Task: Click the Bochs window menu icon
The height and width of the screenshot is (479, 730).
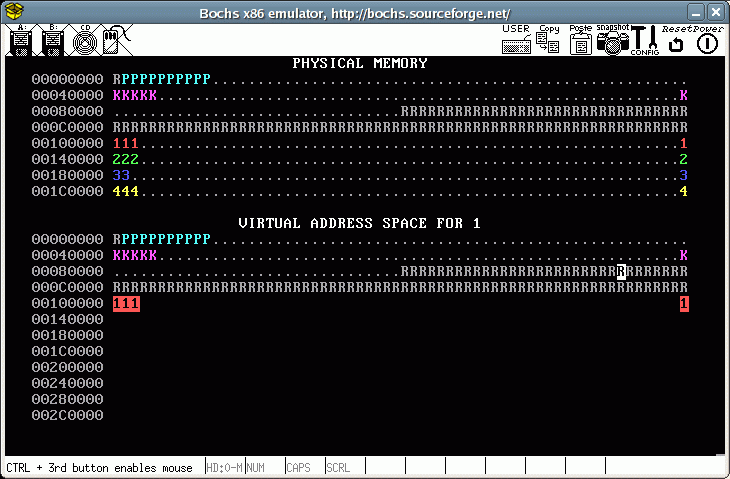Action: pyautogui.click(x=14, y=11)
